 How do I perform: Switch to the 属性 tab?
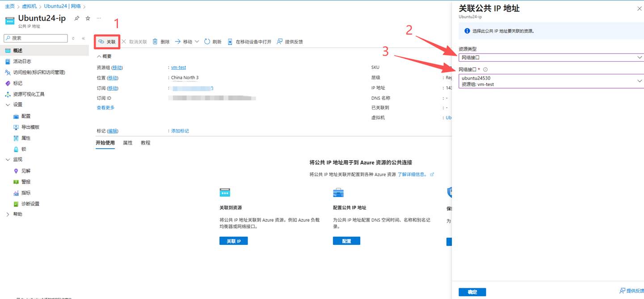128,143
